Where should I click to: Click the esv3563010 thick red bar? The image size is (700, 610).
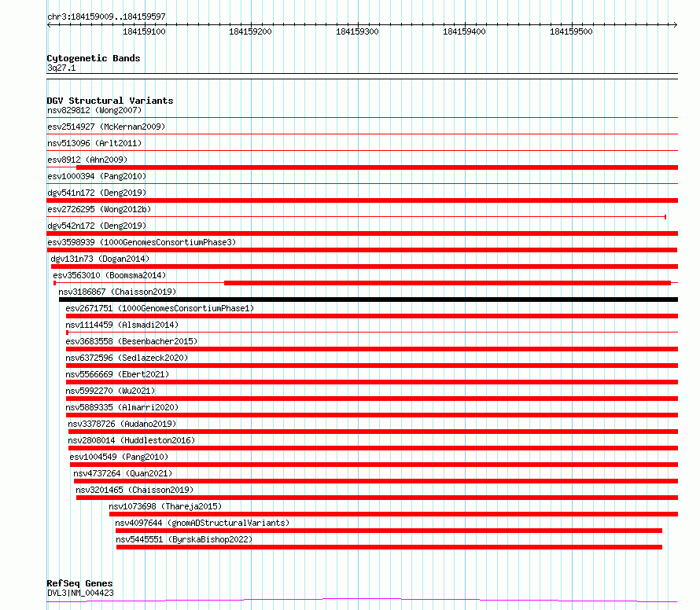[x=448, y=283]
